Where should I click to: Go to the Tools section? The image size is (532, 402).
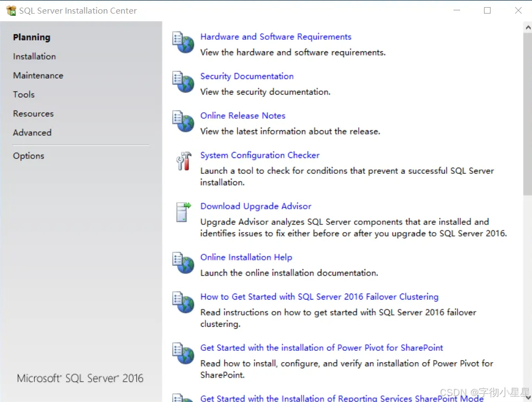24,94
